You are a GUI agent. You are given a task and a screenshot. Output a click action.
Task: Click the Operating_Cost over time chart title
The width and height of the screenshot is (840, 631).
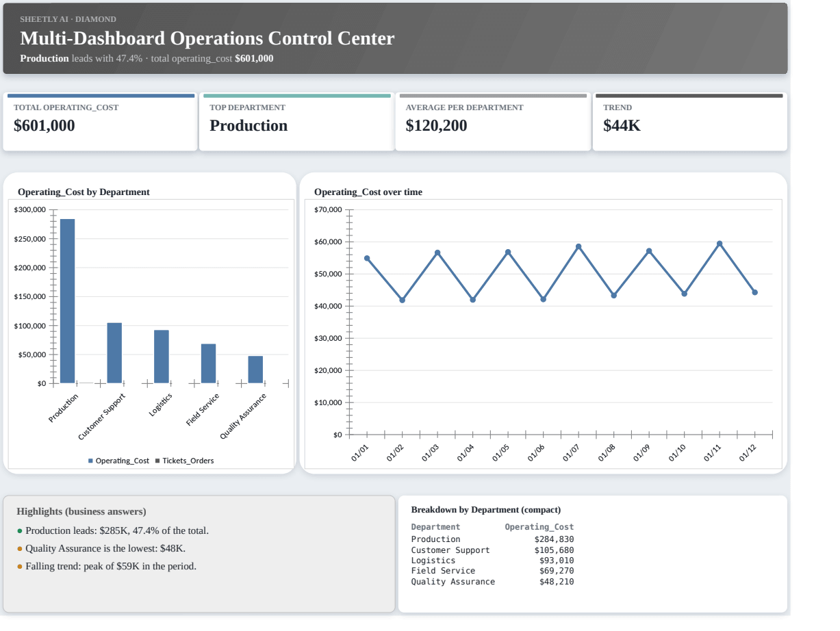(x=368, y=192)
